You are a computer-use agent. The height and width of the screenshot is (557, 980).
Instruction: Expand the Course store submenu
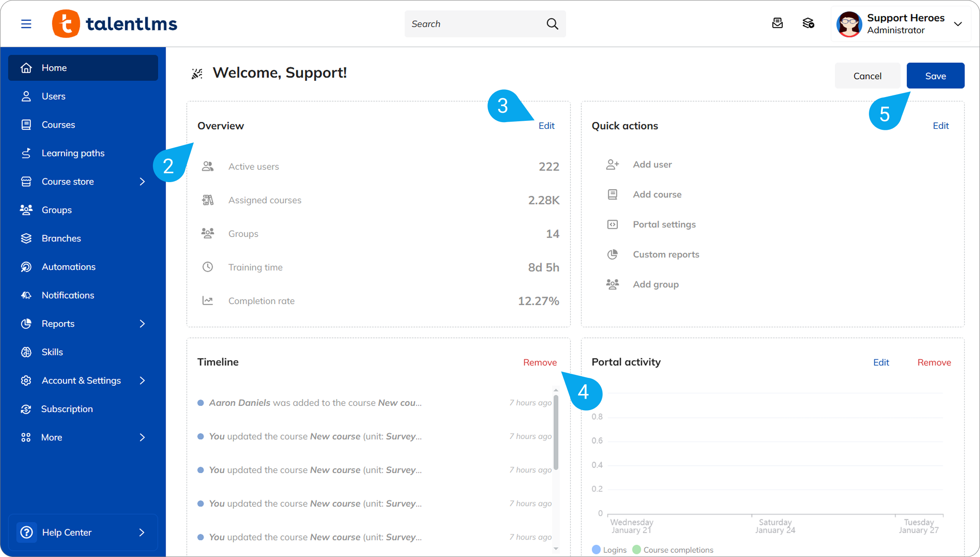[142, 182]
